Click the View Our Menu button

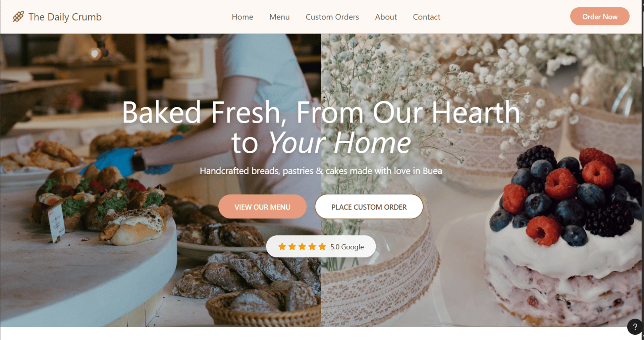(x=262, y=207)
